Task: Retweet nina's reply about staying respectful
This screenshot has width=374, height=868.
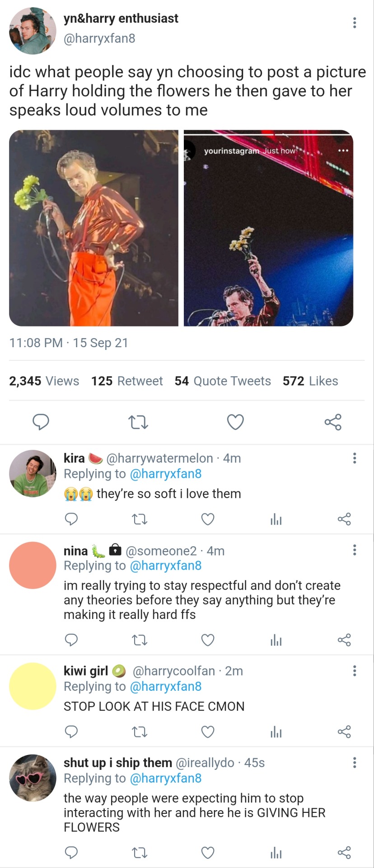Action: pyautogui.click(x=140, y=640)
